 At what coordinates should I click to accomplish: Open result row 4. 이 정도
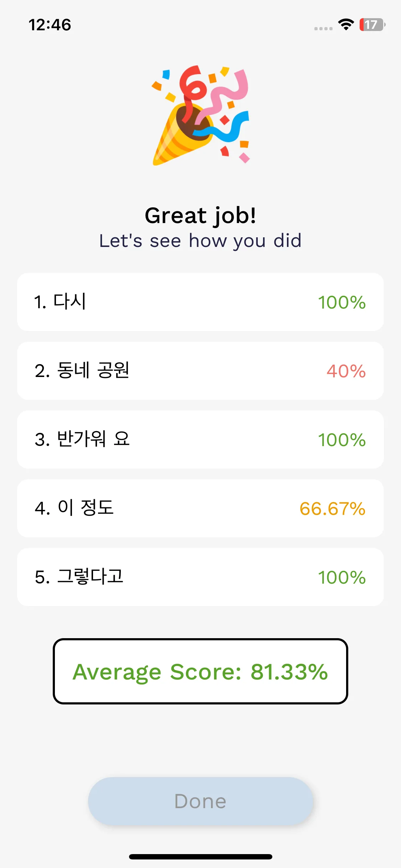pyautogui.click(x=200, y=508)
